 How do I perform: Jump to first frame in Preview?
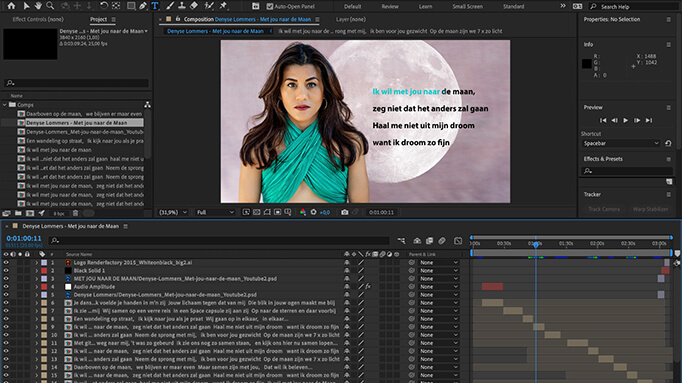603,120
